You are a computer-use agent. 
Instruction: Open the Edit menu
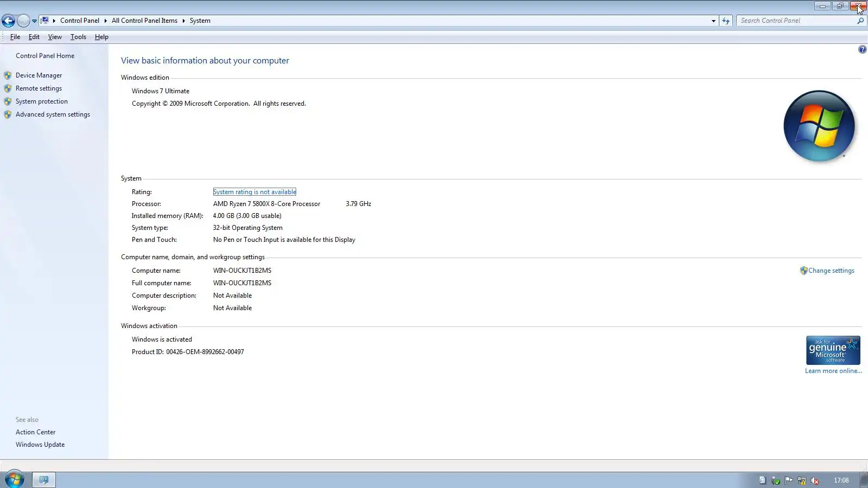pyautogui.click(x=34, y=37)
